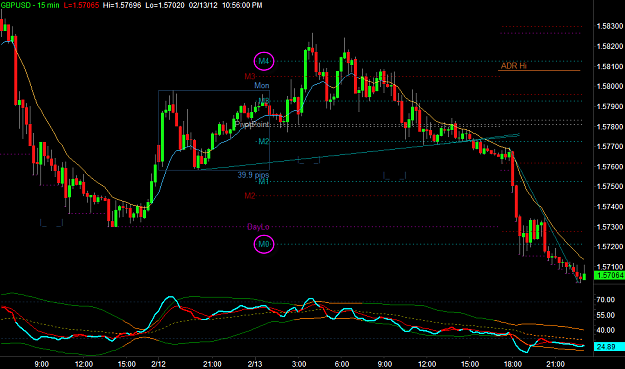Viewport: 625px width, 369px height.
Task: Select the 3:00 time axis label
Action: click(x=299, y=364)
